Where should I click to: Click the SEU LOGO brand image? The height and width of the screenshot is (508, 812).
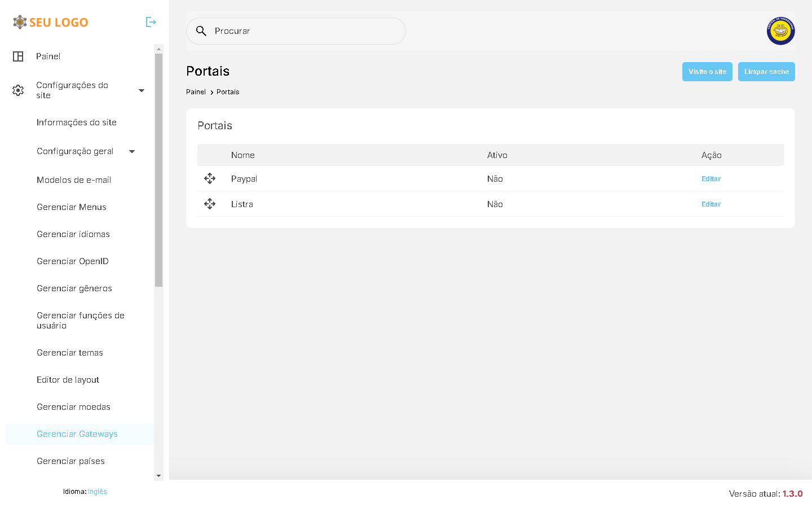pyautogui.click(x=51, y=22)
